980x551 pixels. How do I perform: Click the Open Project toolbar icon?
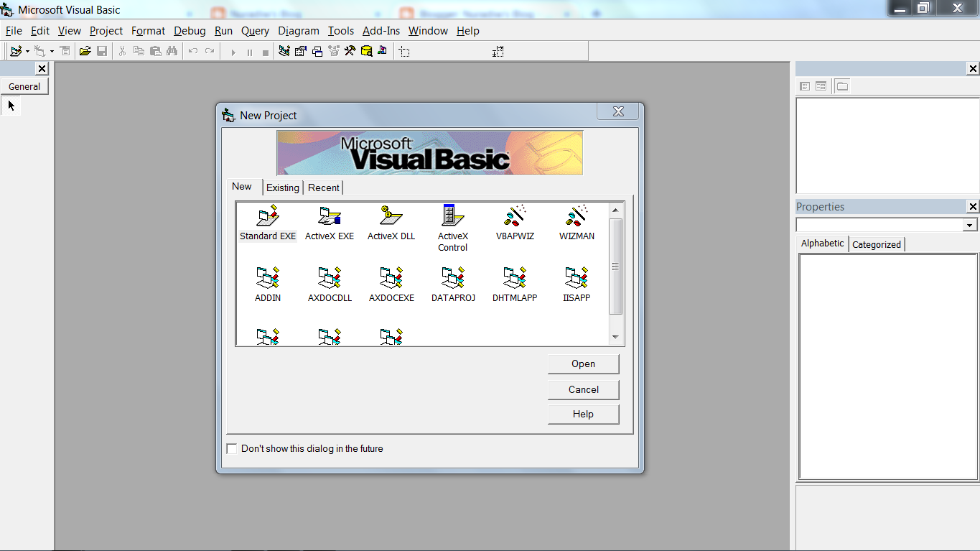coord(85,51)
